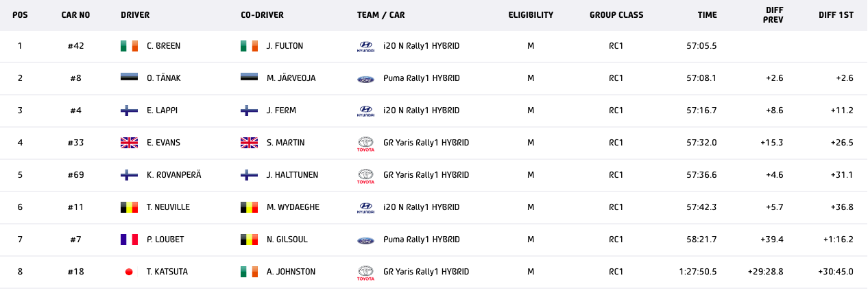Click the DIFF 1ST column header

pyautogui.click(x=836, y=15)
